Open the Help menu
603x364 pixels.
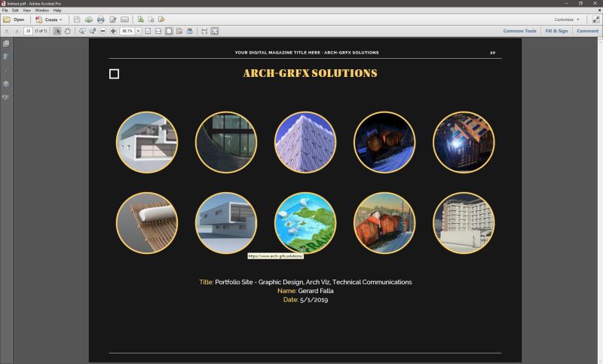click(57, 11)
